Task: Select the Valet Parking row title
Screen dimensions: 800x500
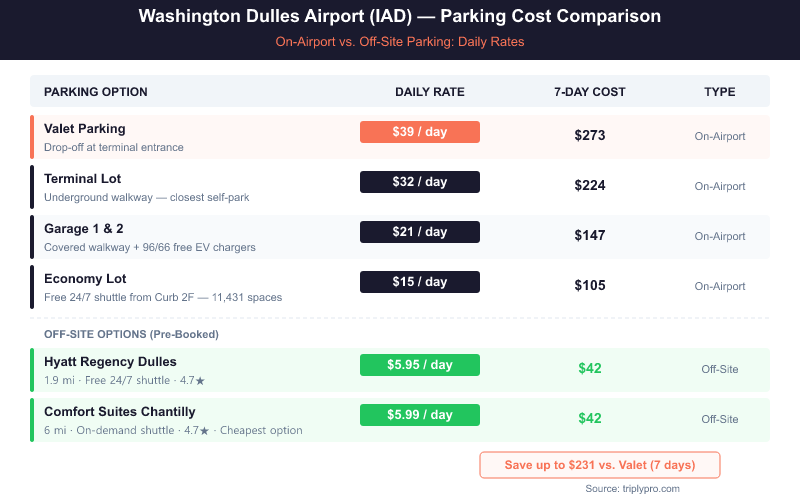Action: [x=85, y=129]
